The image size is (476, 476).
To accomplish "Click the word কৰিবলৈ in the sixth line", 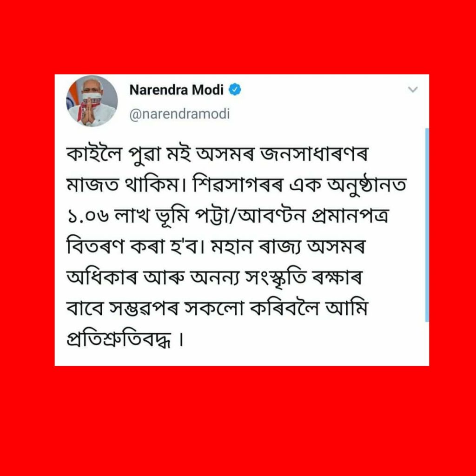I will point(284,307).
